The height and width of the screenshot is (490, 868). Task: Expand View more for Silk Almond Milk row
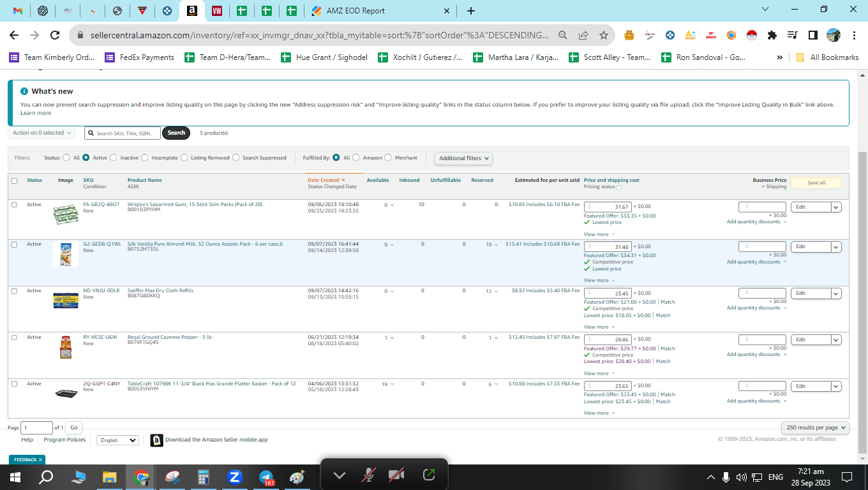pyautogui.click(x=599, y=280)
